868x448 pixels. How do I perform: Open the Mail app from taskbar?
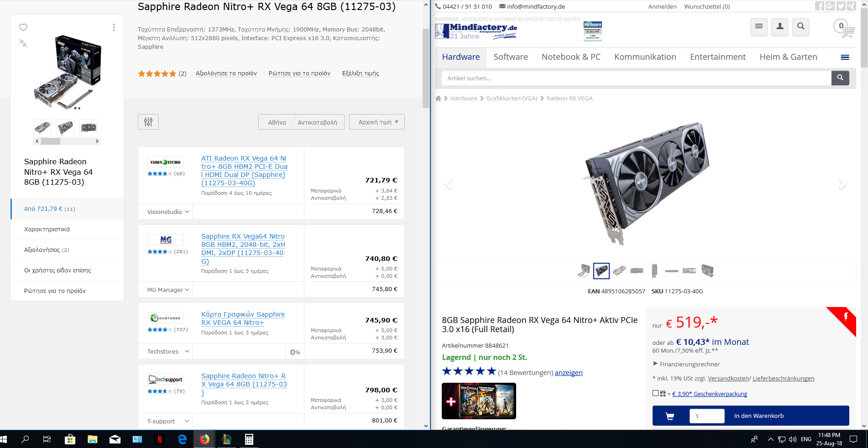(115, 439)
